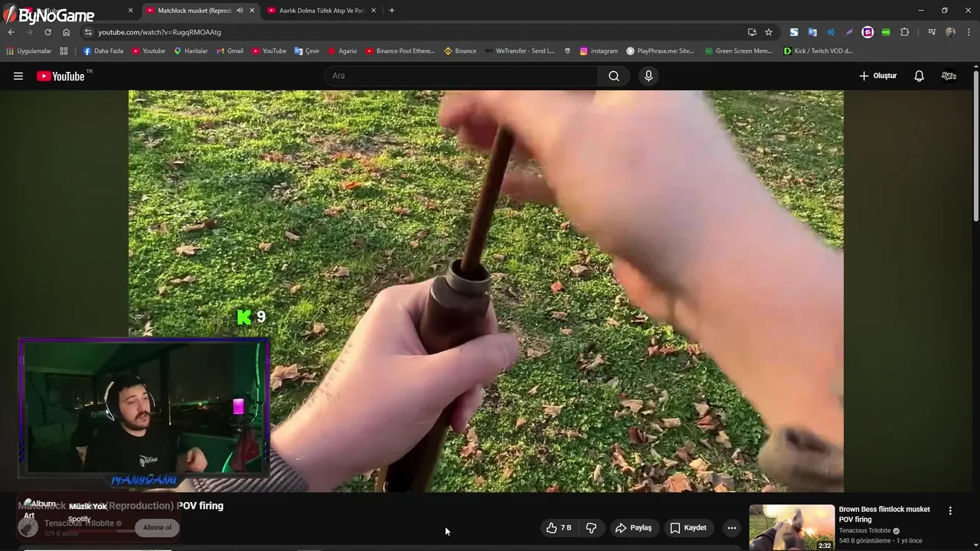The width and height of the screenshot is (980, 551).
Task: Open the Brown Bess flintlock thumbnail
Action: tap(792, 527)
